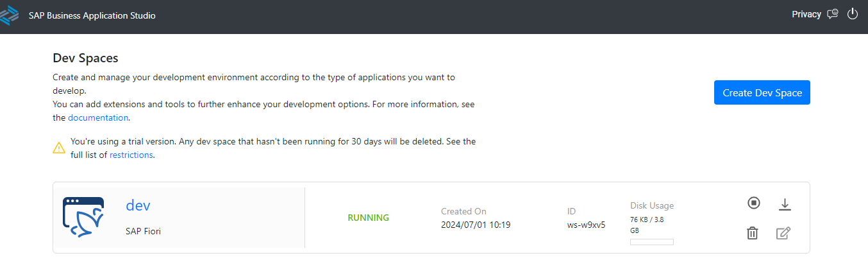Viewport: 868px width, 276px height.
Task: Click the RUNNING status text
Action: (368, 218)
